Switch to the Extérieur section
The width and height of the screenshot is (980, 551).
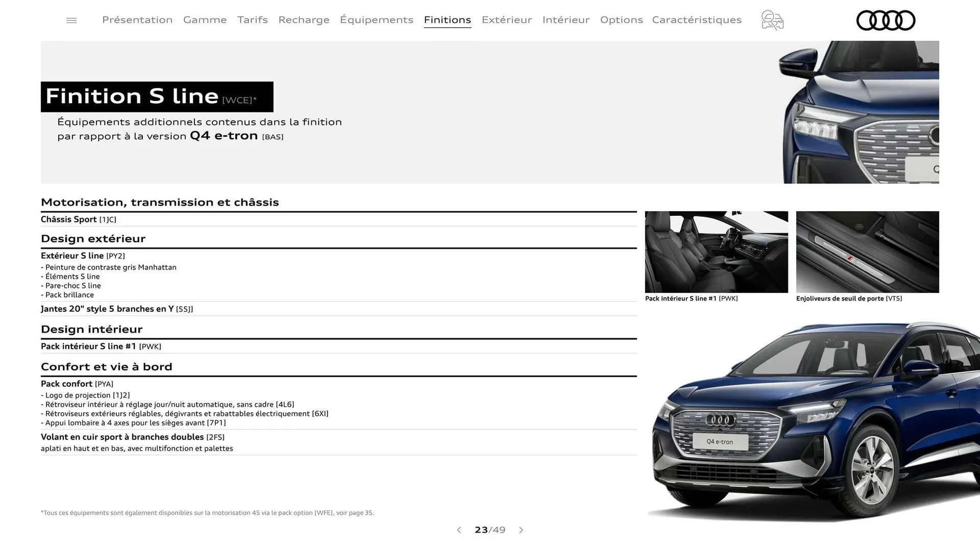(x=506, y=20)
